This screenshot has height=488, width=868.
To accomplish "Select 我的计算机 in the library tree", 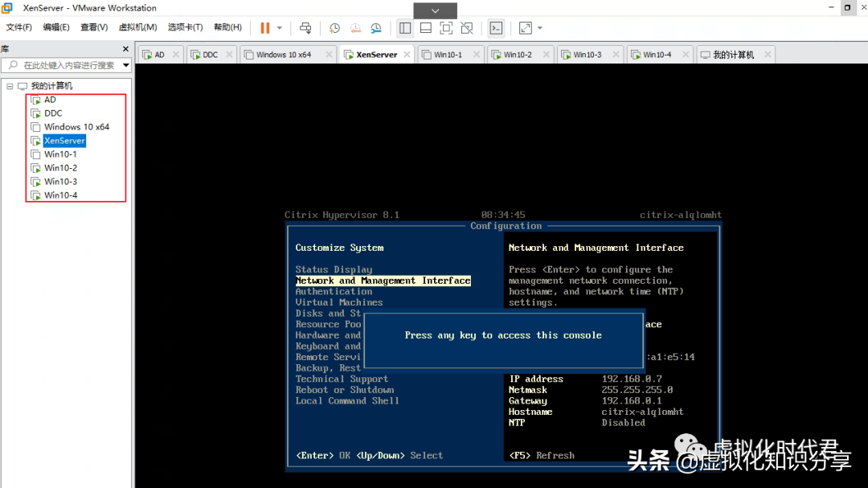I will [x=51, y=86].
